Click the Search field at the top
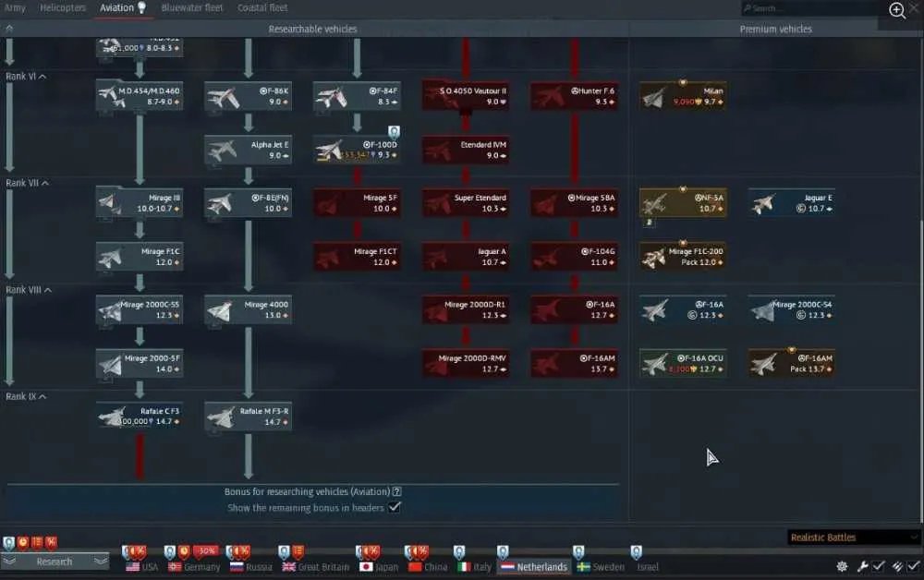This screenshot has width=924, height=580. 808,8
